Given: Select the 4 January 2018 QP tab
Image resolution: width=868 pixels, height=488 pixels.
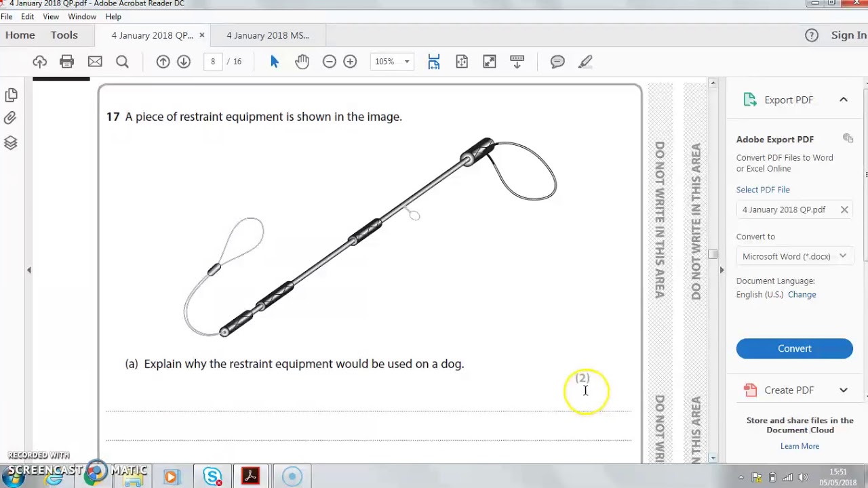Looking at the screenshot, I should [x=153, y=35].
